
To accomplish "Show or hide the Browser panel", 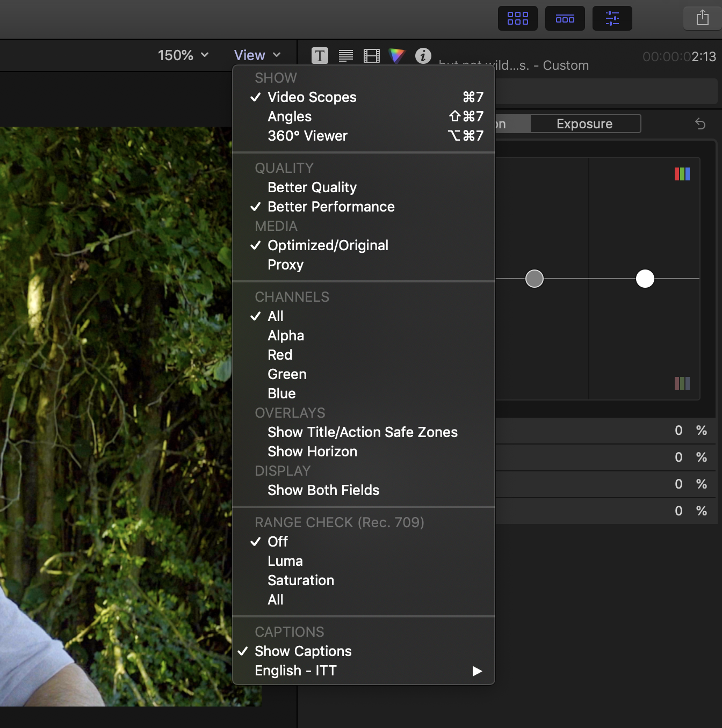I will click(x=517, y=18).
